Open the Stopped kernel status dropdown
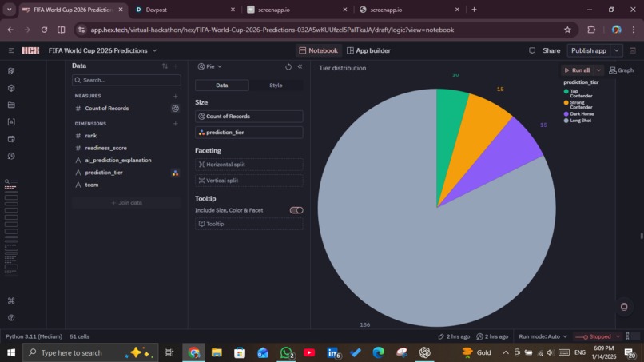 [598, 336]
